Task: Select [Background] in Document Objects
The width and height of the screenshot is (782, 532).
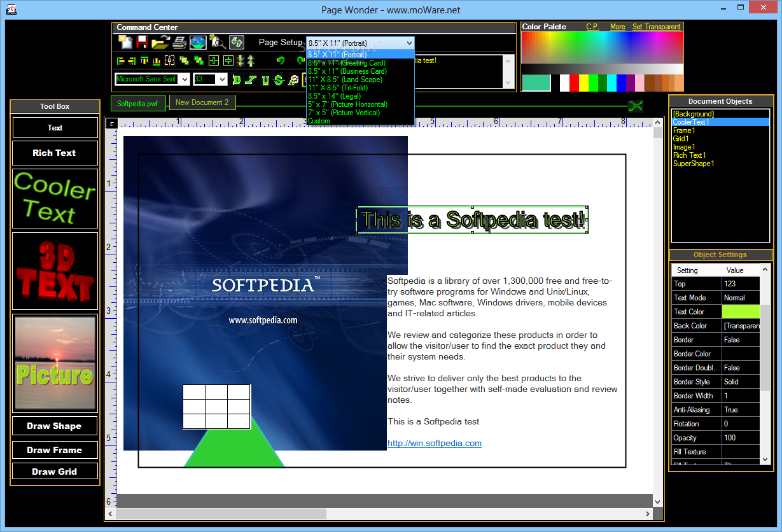Action: pyautogui.click(x=720, y=114)
